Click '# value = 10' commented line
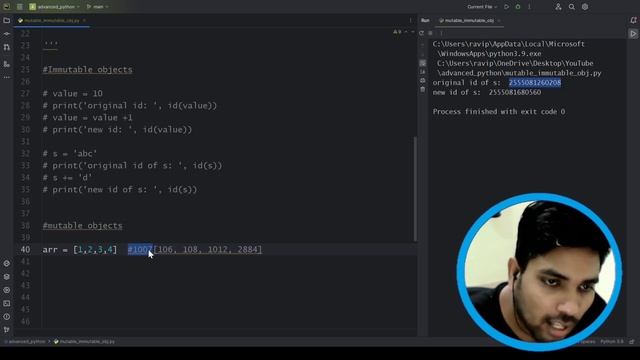Screen dimensions: 640x360 coord(73,93)
